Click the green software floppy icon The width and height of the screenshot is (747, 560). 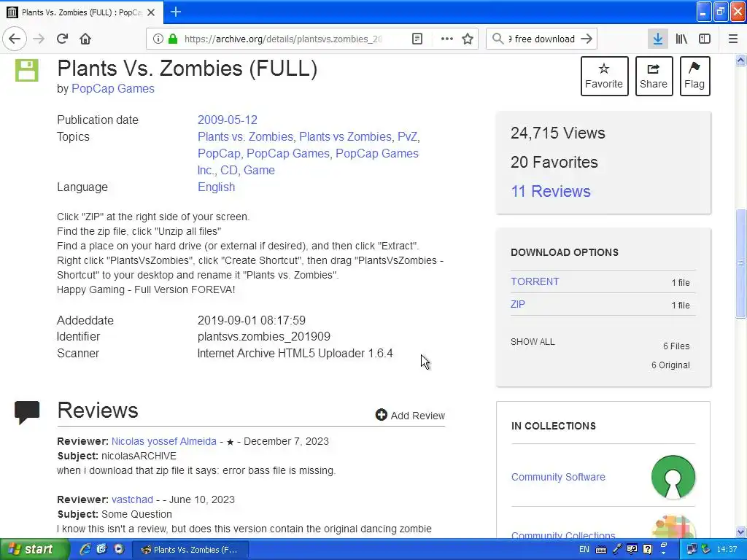27,71
